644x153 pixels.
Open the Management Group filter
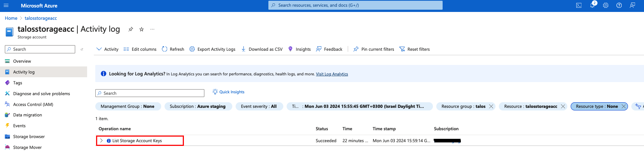click(128, 106)
